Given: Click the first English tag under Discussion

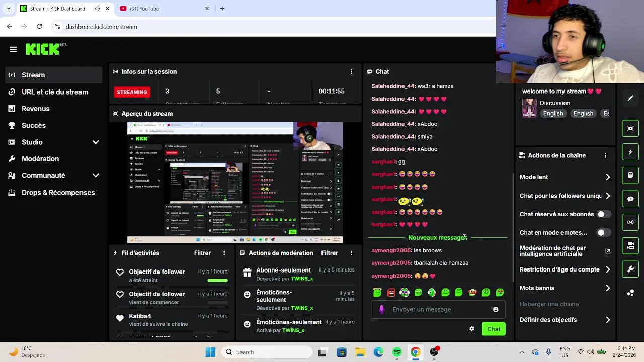Looking at the screenshot, I should [553, 113].
